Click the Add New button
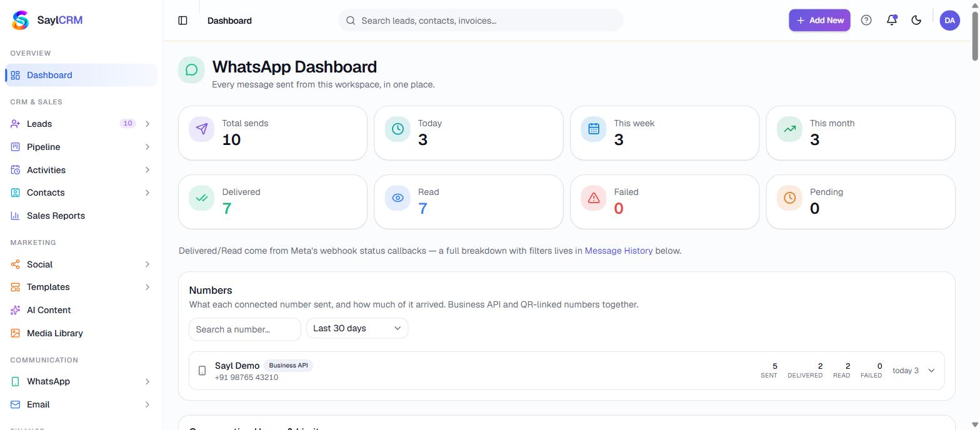 tap(819, 20)
